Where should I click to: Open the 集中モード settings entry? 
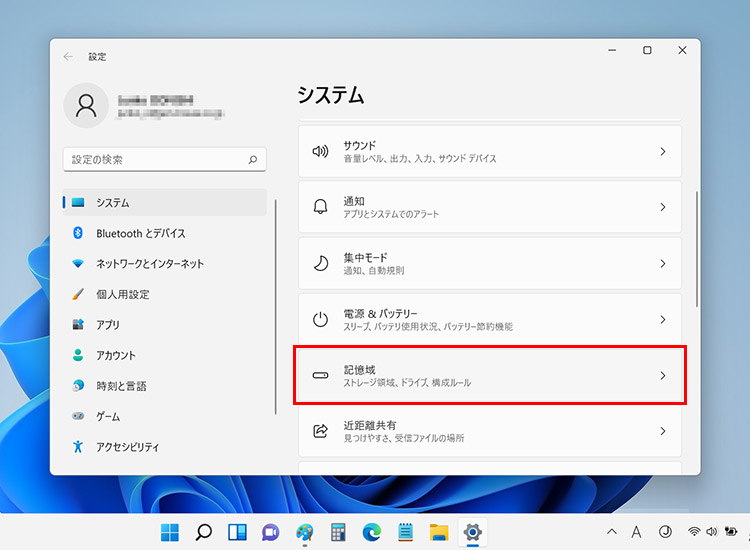[x=490, y=264]
